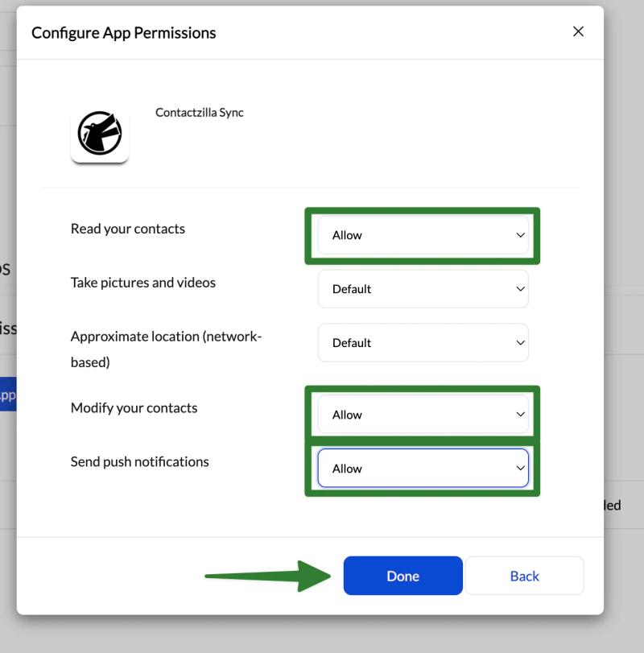Click the Allow field for Modify your contacts
Viewport: 644px width, 653px height.
[423, 415]
